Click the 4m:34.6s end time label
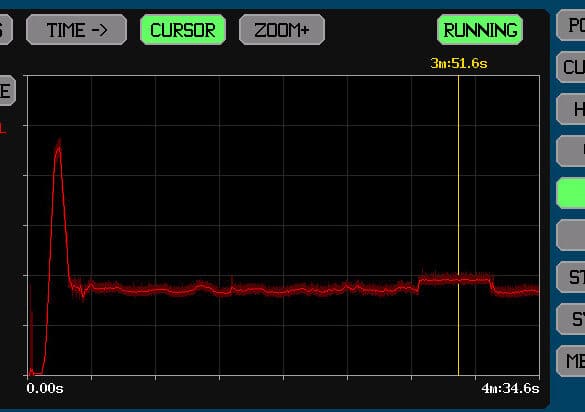The image size is (585, 412). point(510,388)
